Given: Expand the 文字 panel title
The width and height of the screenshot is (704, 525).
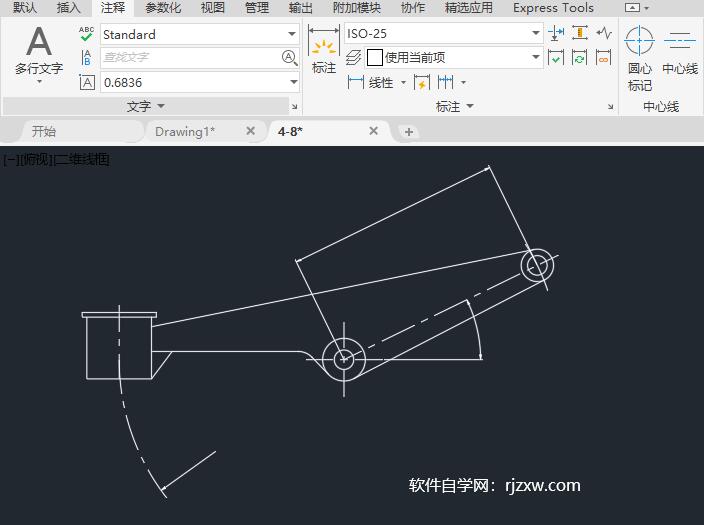Looking at the screenshot, I should click(145, 106).
